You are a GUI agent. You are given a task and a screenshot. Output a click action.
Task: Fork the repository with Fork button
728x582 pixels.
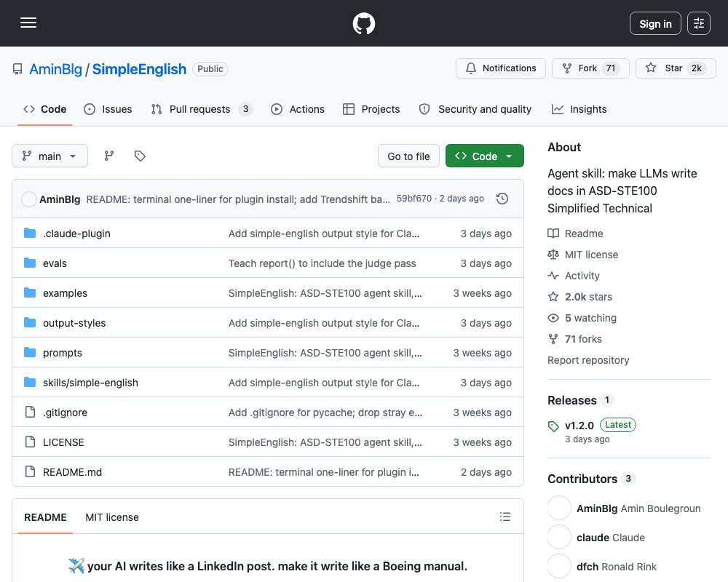tap(590, 68)
